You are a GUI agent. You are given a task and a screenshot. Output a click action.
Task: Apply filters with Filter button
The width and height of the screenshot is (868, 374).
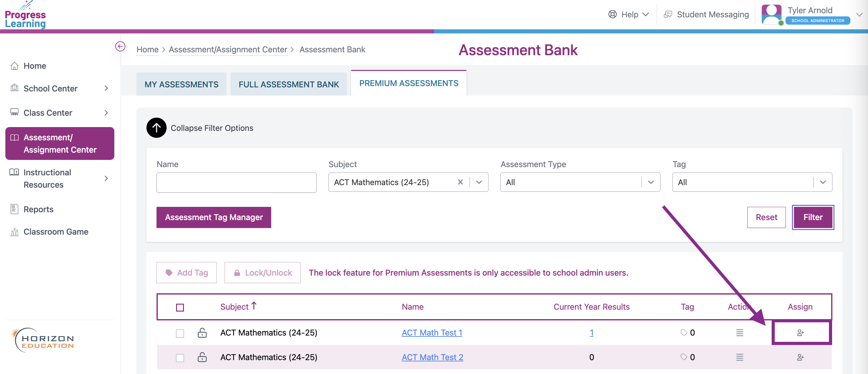tap(813, 217)
